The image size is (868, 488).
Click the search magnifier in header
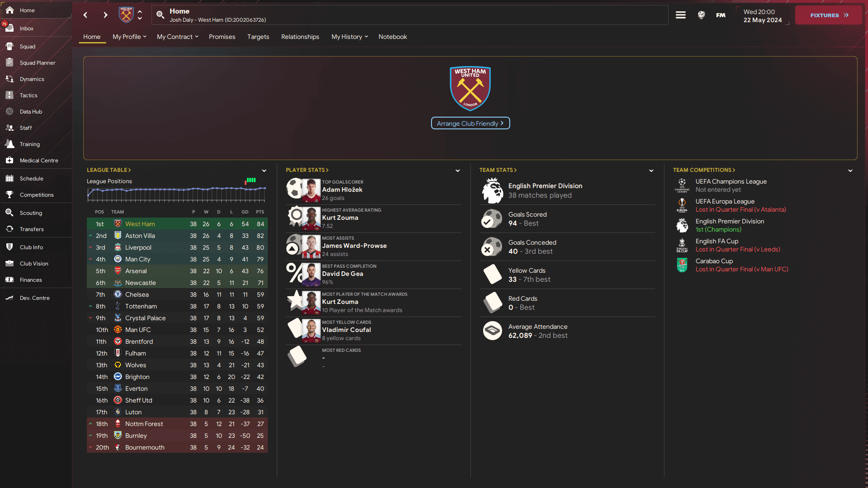click(160, 15)
